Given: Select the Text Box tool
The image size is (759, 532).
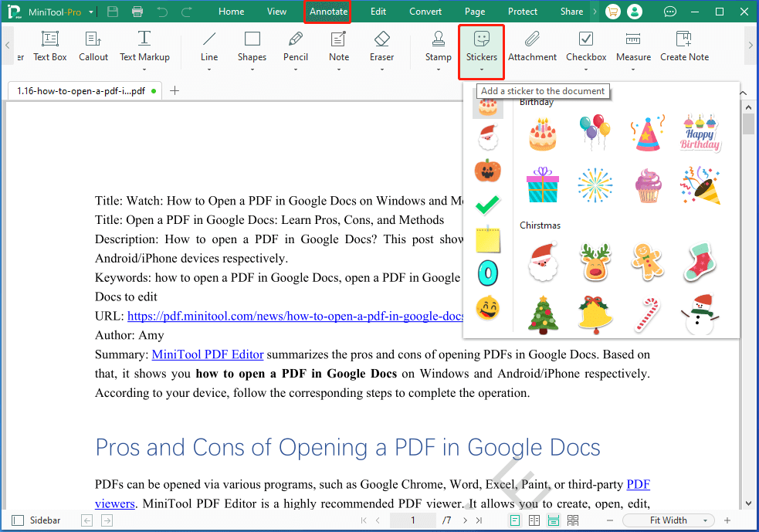Looking at the screenshot, I should (50, 47).
